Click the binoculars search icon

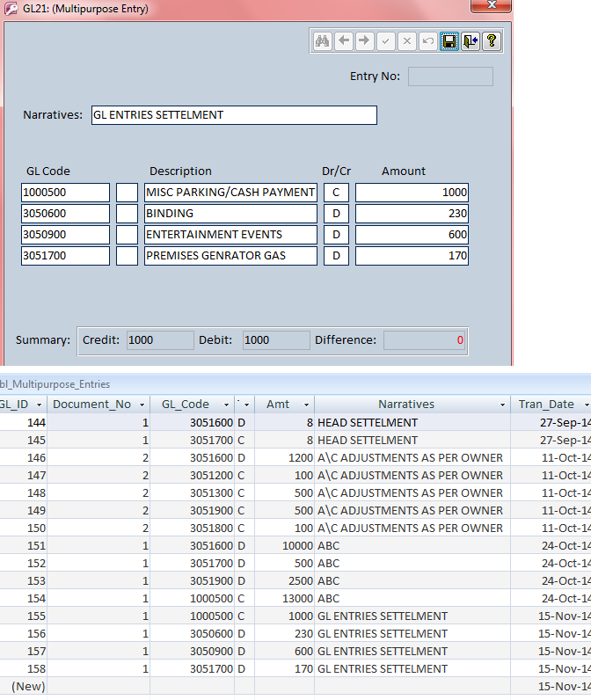pos(323,41)
